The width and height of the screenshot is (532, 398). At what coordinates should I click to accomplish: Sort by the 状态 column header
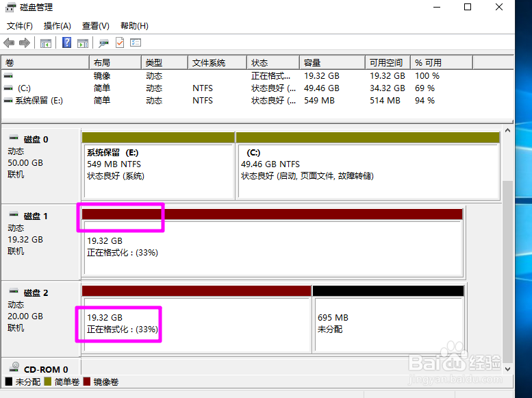point(273,63)
